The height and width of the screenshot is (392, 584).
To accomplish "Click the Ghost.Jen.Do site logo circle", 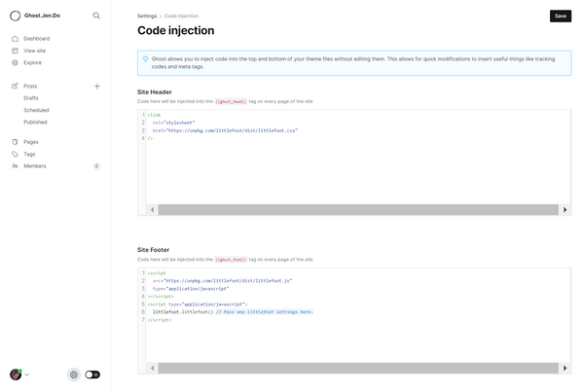I will pyautogui.click(x=15, y=16).
